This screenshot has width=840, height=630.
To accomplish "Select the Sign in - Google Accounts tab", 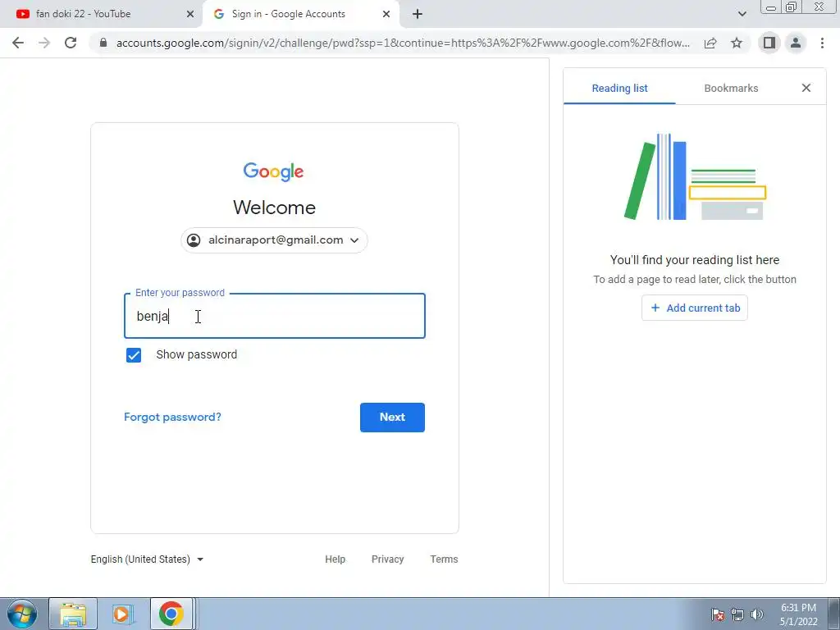I will 301,14.
